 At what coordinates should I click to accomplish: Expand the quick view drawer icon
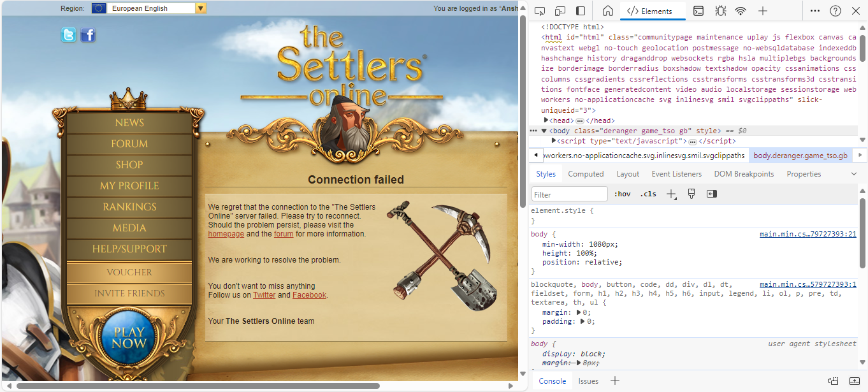click(x=855, y=381)
